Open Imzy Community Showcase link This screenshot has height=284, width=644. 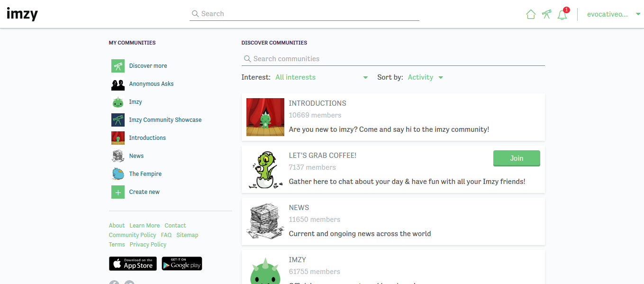(165, 120)
